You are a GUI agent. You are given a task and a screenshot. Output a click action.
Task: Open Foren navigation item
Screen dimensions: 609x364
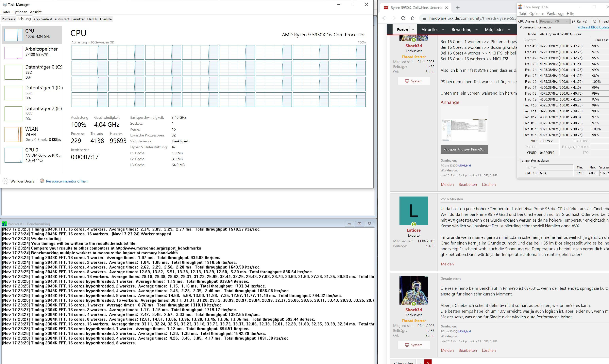402,29
